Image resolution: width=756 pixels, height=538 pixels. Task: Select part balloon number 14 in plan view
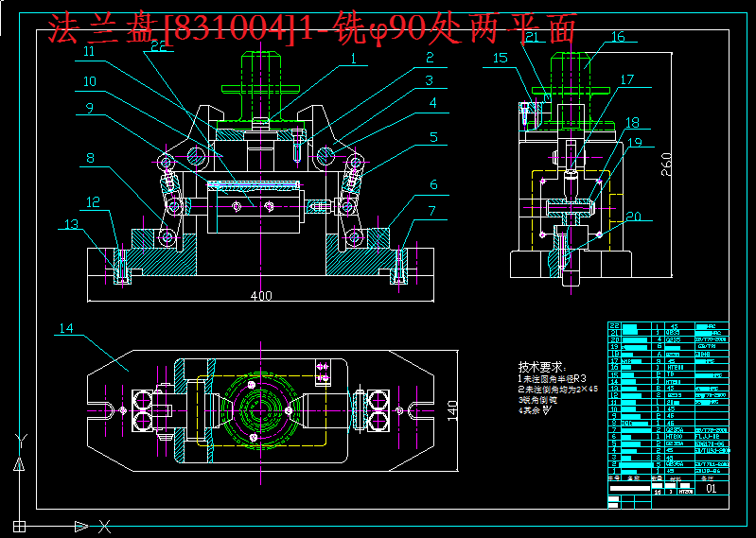point(67,328)
